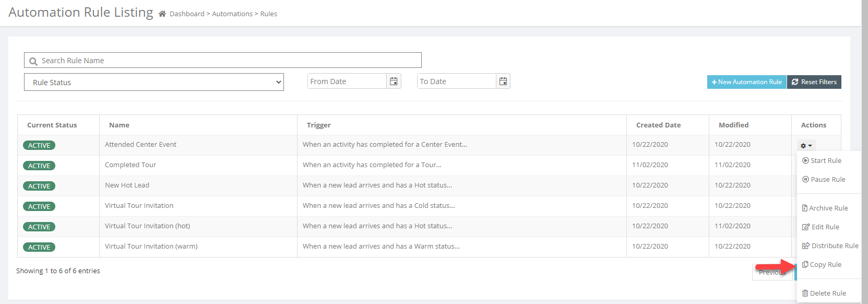Open the To Date calendar icon
The image size is (868, 304).
(503, 81)
